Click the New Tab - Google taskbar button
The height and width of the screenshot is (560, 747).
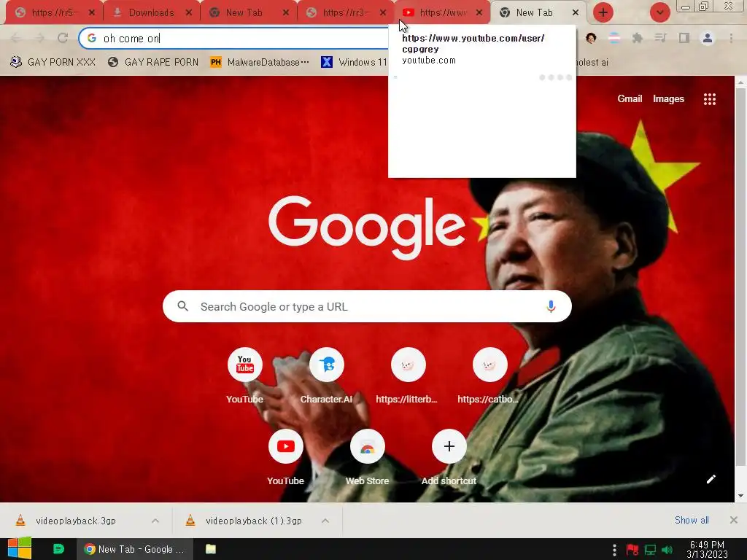pos(135,549)
